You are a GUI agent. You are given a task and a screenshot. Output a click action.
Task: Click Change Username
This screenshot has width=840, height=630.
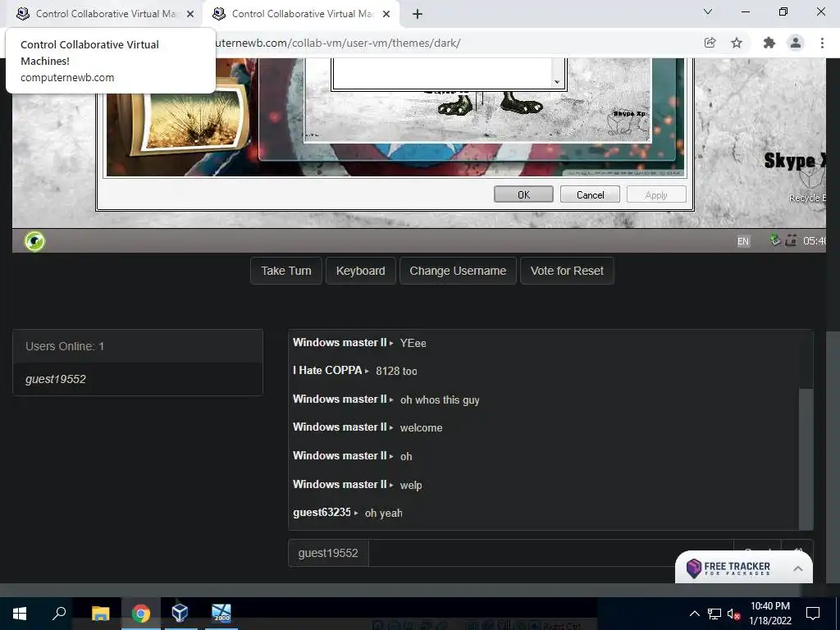click(458, 271)
